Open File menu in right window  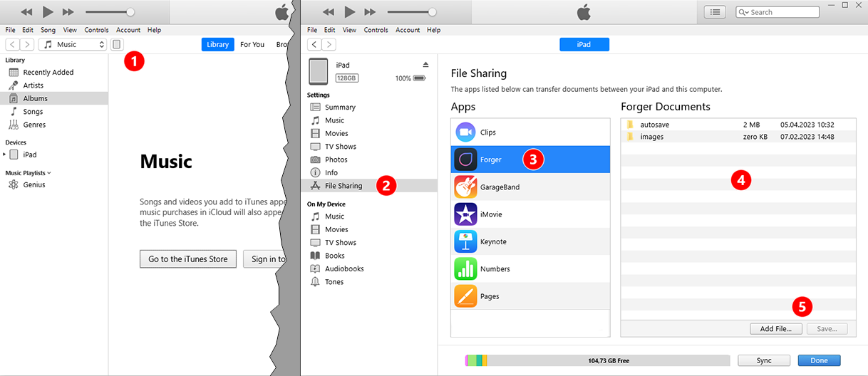point(311,30)
